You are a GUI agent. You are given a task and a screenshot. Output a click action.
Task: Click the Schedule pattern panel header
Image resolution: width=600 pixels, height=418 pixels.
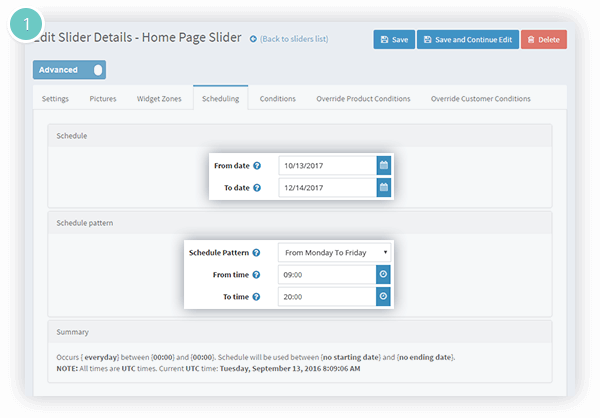pos(300,223)
